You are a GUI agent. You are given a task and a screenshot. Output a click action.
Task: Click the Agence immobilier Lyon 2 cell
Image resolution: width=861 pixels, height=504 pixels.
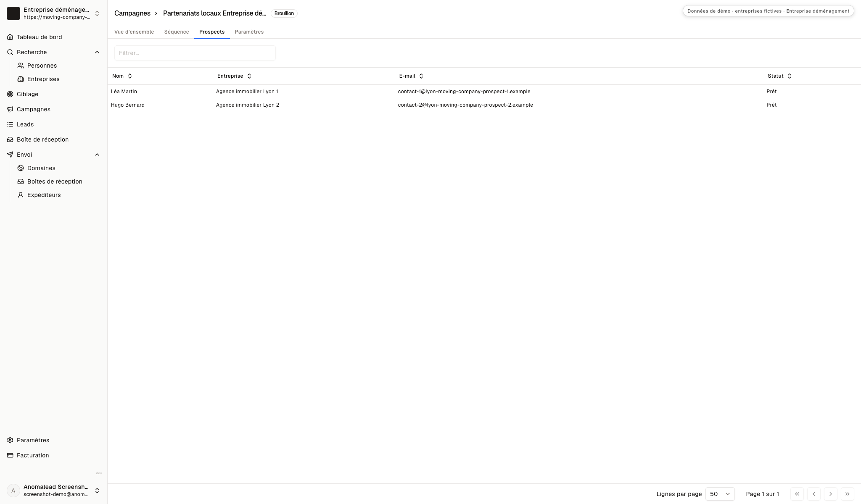tap(248, 105)
